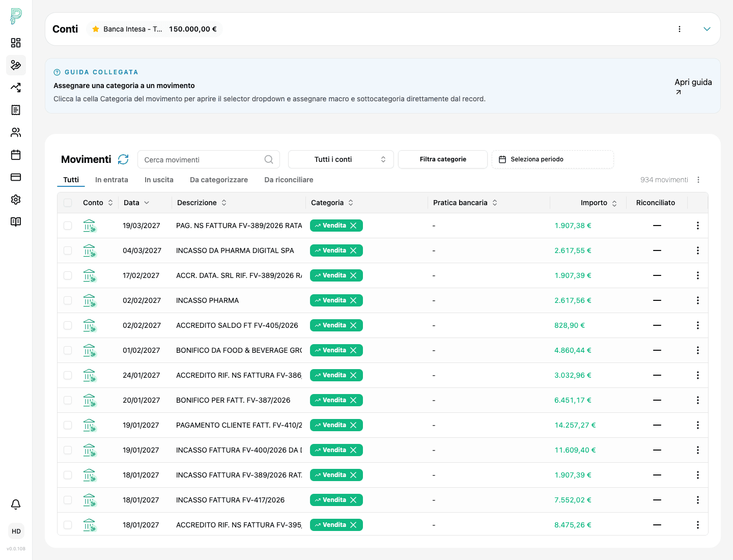Click the Filtra categorie button
This screenshot has width=733, height=560.
coord(443,159)
